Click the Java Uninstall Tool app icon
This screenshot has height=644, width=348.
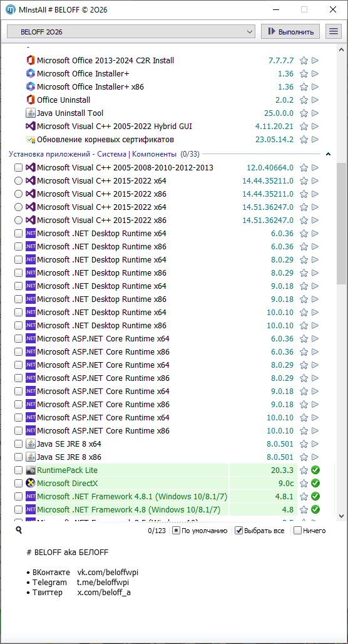pos(30,113)
